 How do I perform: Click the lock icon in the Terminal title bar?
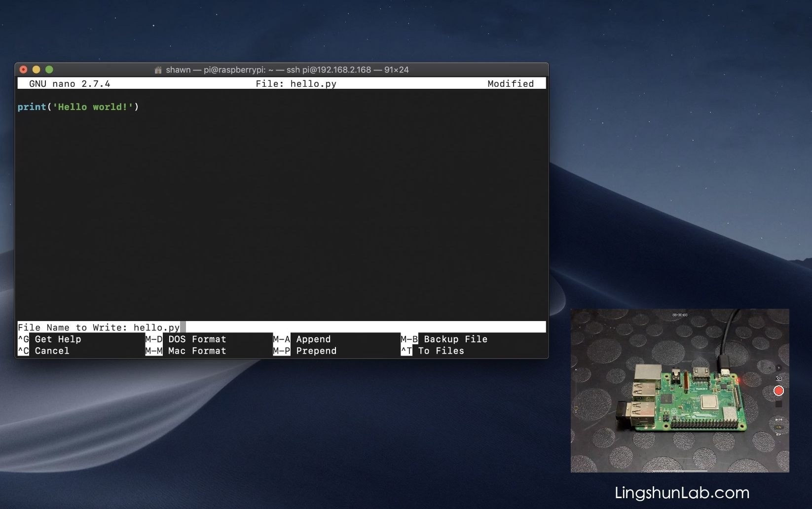(158, 70)
